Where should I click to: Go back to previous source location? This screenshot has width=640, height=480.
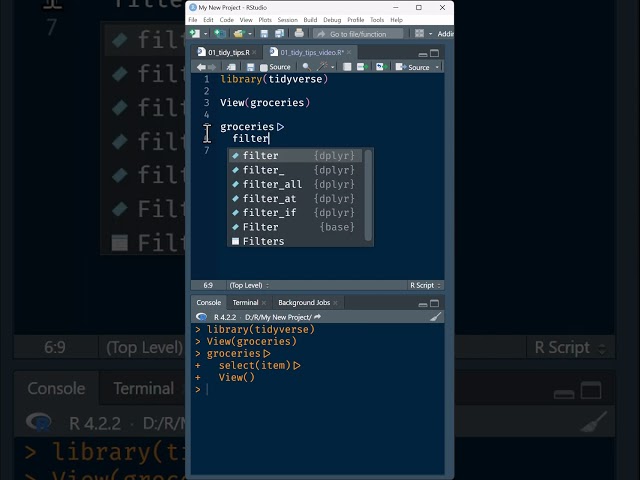(201, 67)
